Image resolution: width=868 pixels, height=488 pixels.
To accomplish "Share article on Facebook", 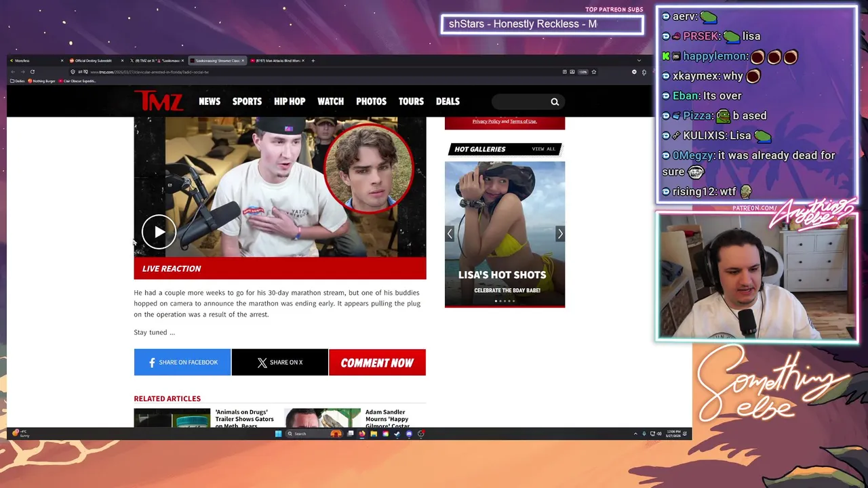I will (182, 362).
